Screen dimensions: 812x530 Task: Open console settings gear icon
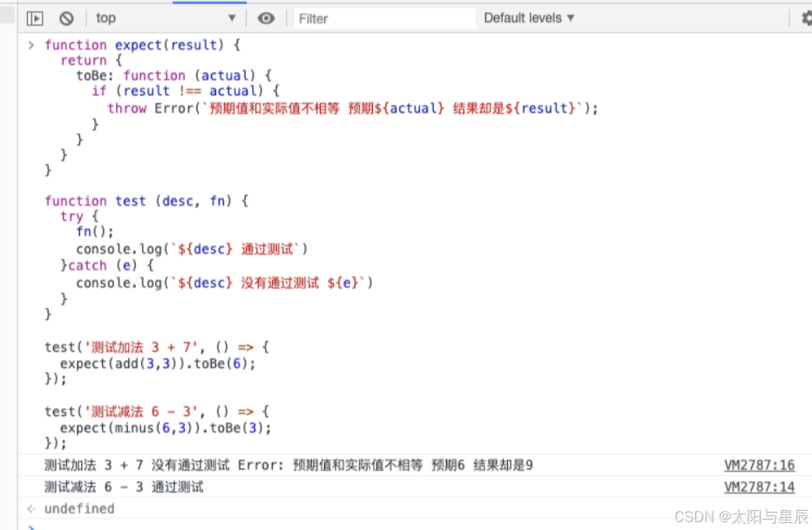click(806, 18)
